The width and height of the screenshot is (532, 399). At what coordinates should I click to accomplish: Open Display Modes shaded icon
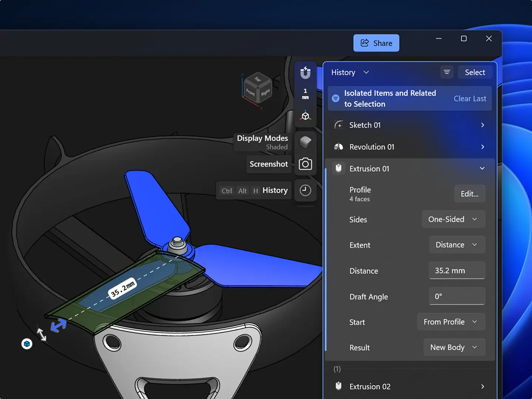305,142
